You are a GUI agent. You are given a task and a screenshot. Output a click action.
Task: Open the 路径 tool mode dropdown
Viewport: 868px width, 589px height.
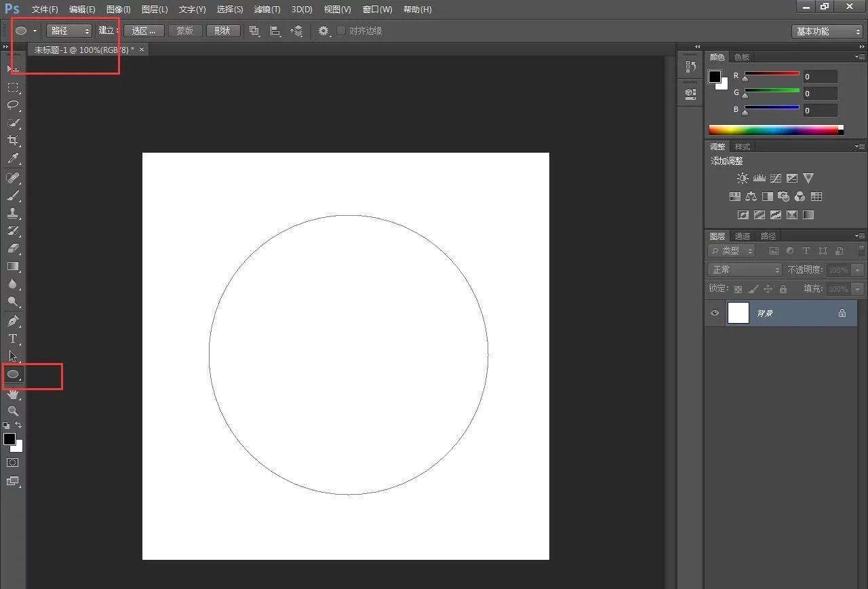pyautogui.click(x=68, y=31)
